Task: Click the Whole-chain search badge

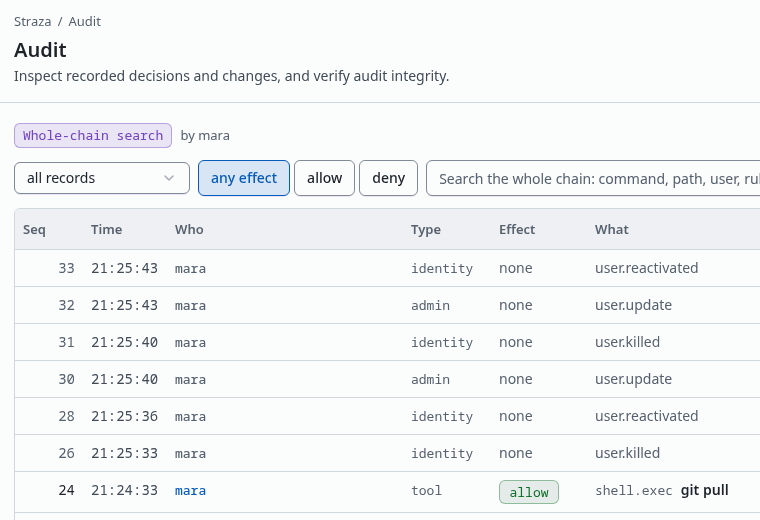Action: (x=93, y=135)
